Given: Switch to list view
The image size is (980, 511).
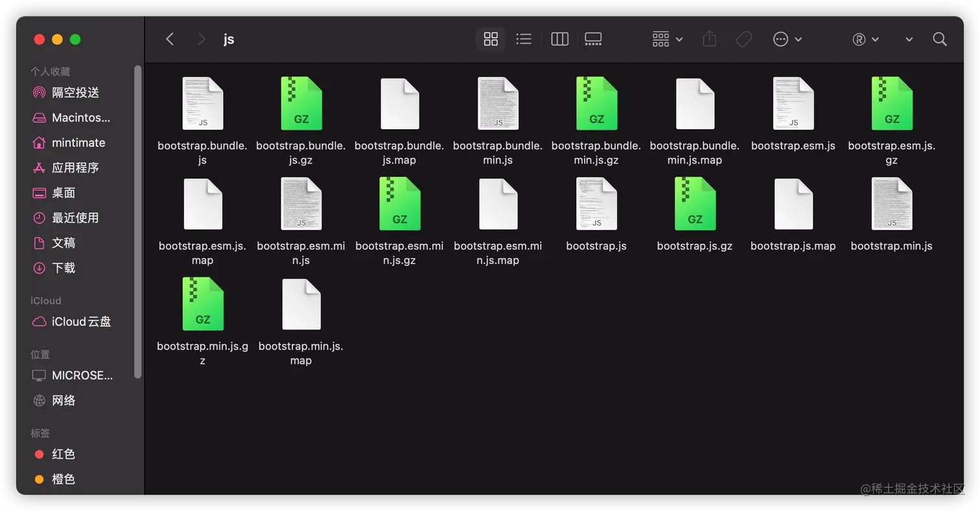Looking at the screenshot, I should [x=524, y=39].
